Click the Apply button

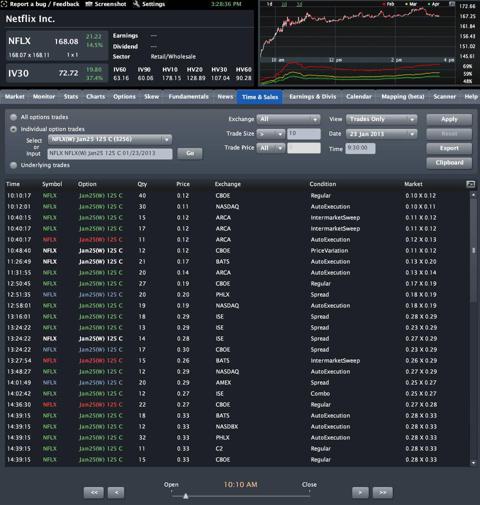(449, 119)
